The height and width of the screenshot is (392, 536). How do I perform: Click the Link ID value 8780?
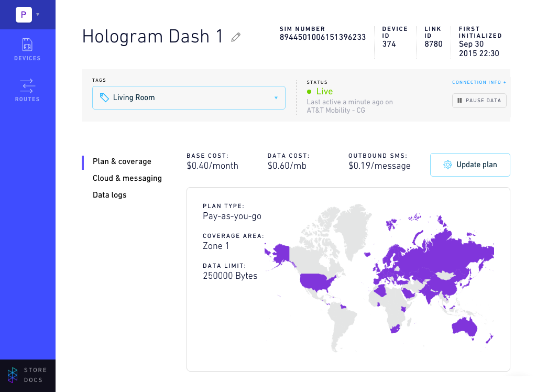point(433,44)
